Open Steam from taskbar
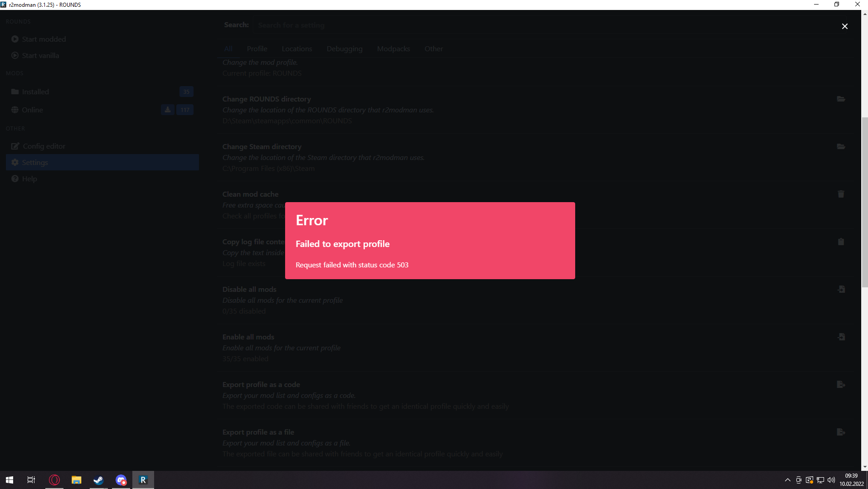Screen dimensions: 868x489 pyautogui.click(x=99, y=480)
